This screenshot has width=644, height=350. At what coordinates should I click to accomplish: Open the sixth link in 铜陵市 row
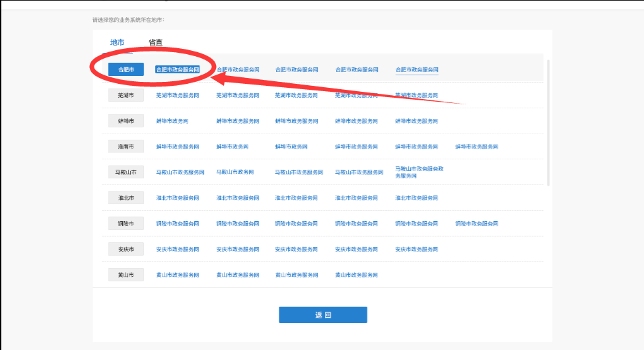click(x=476, y=223)
